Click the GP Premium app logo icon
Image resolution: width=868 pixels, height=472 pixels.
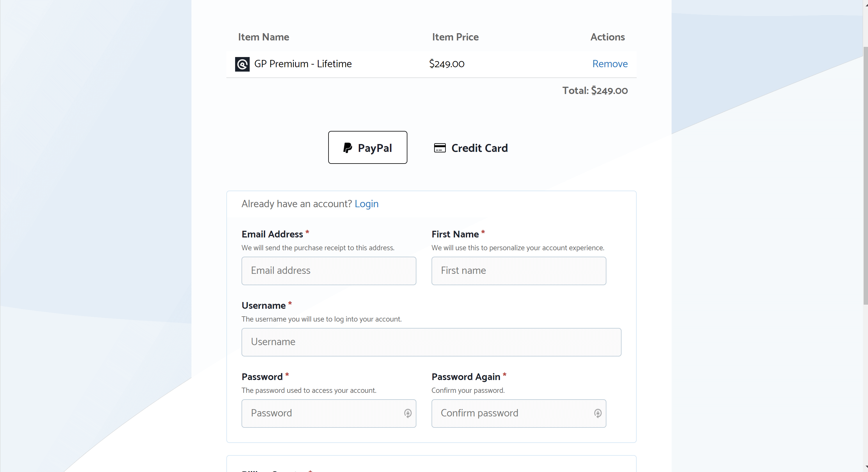tap(242, 64)
